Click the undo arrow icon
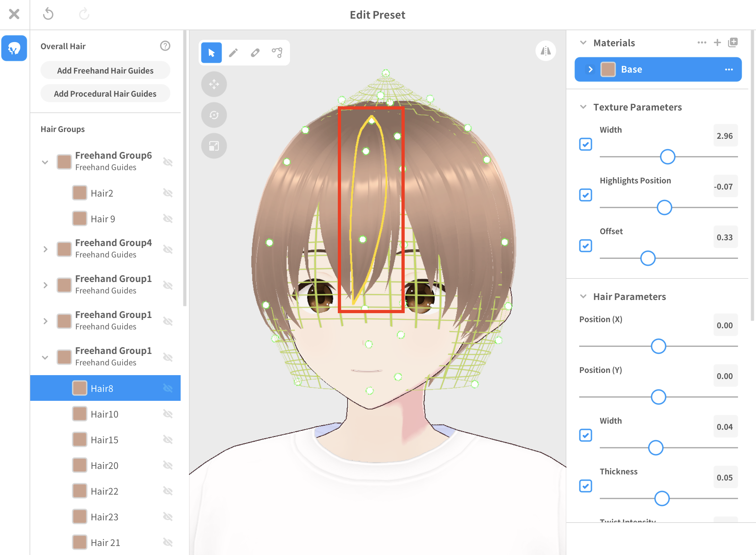This screenshot has width=756, height=555. [x=49, y=14]
